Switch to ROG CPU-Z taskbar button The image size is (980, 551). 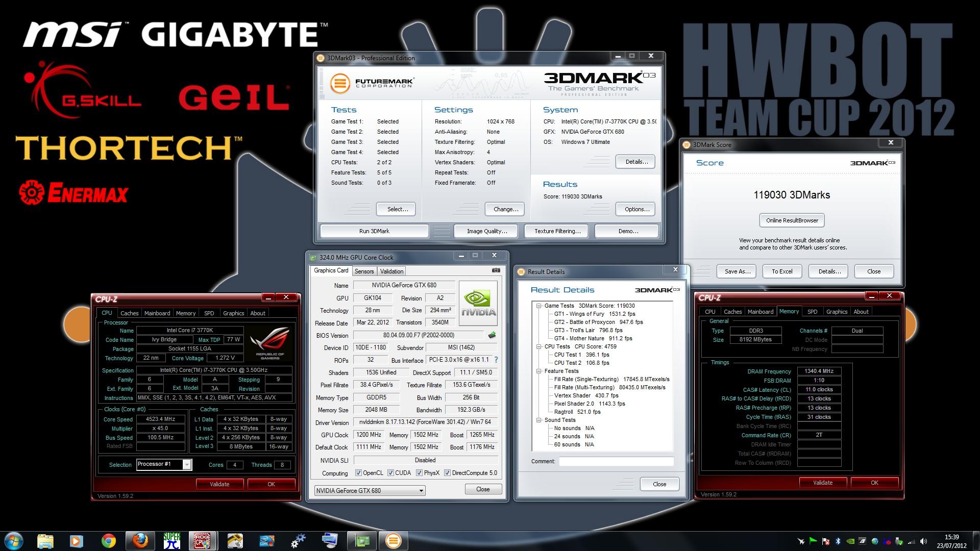(x=203, y=541)
